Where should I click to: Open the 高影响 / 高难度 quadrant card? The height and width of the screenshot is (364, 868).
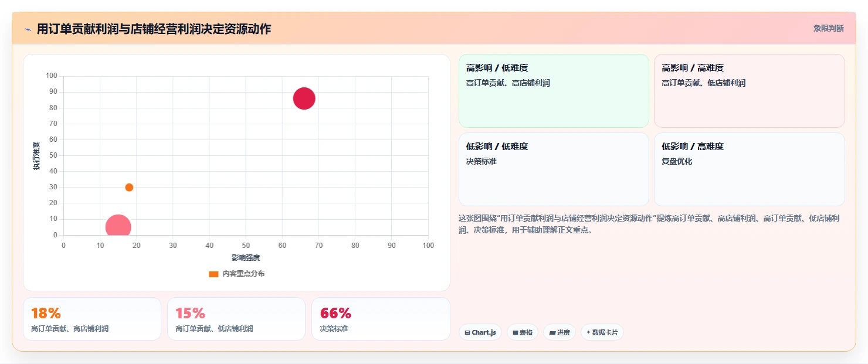pos(749,91)
